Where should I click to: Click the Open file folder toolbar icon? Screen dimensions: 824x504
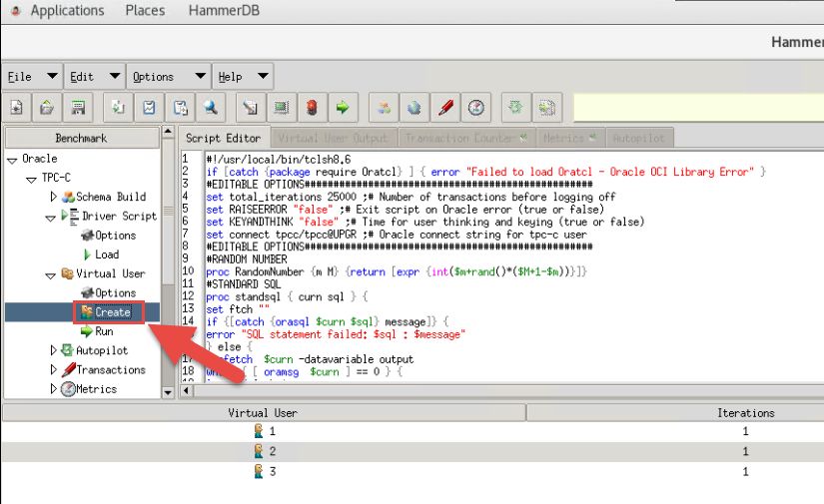click(47, 108)
